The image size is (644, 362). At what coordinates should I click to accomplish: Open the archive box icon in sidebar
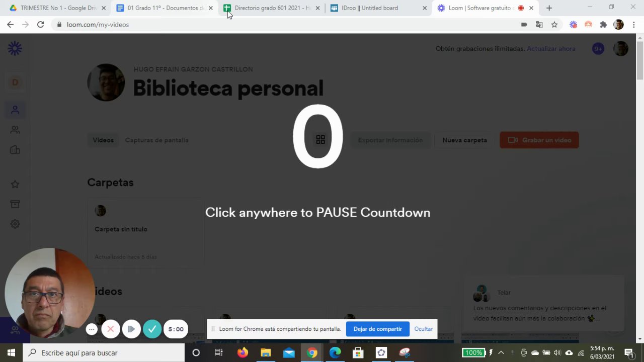point(15,204)
